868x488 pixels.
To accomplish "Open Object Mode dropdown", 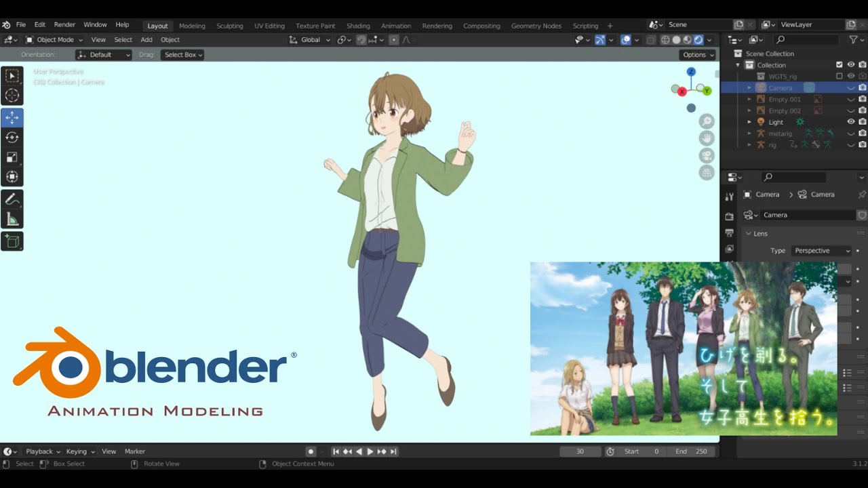I will tap(54, 40).
